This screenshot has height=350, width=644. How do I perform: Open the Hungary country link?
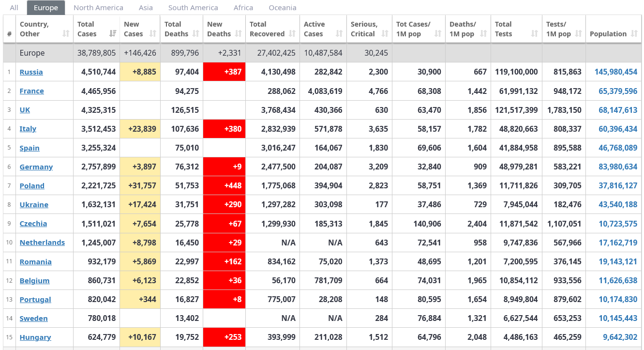point(35,337)
